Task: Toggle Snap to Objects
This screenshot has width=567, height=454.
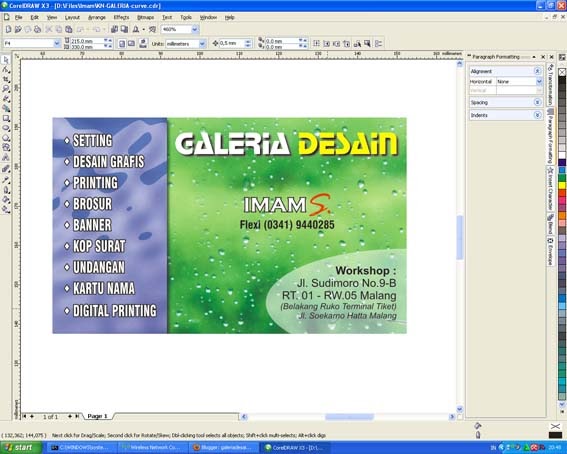Action: pyautogui.click(x=337, y=43)
